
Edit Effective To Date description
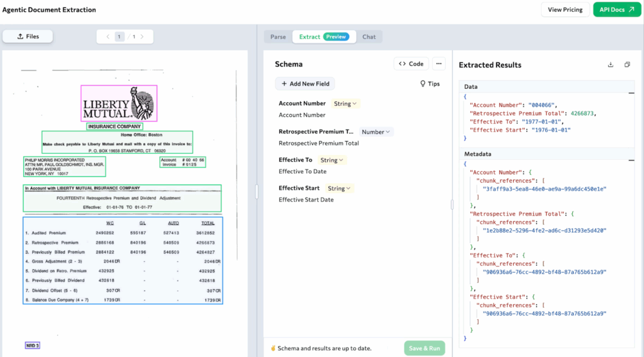coord(303,171)
